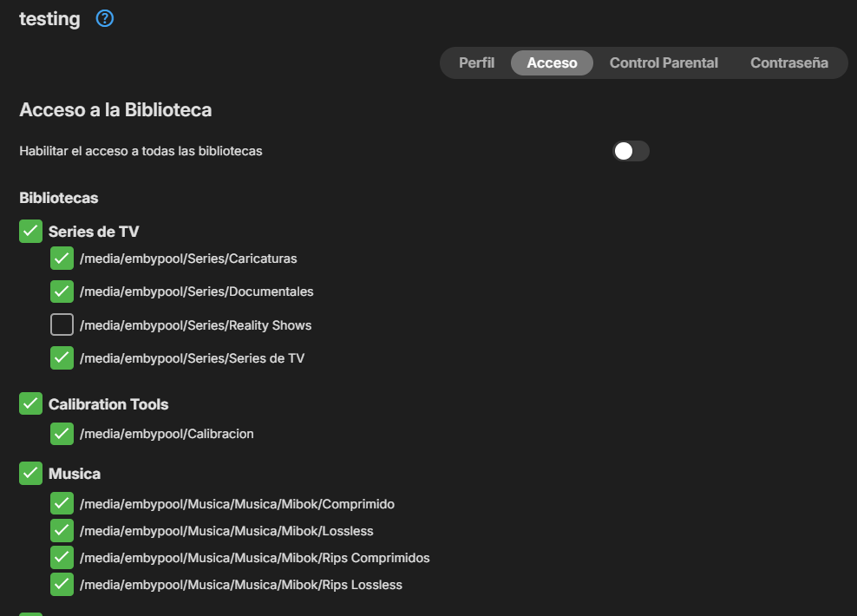
Task: Click the help question mark icon
Action: [x=105, y=18]
